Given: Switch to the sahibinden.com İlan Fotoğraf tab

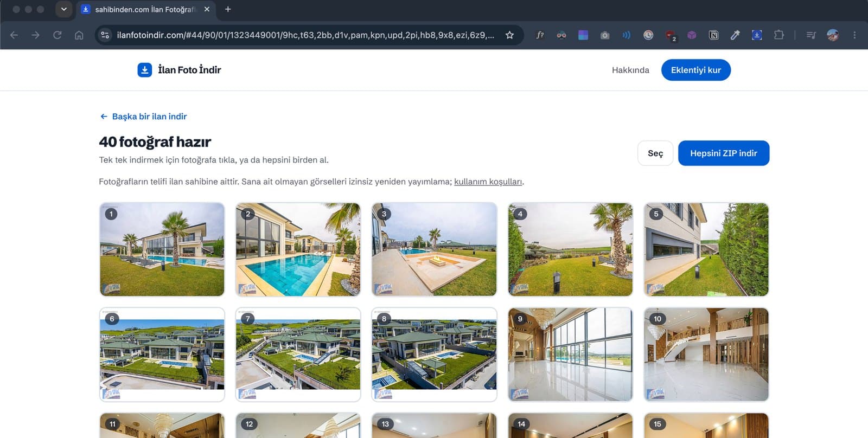Looking at the screenshot, I should click(145, 9).
